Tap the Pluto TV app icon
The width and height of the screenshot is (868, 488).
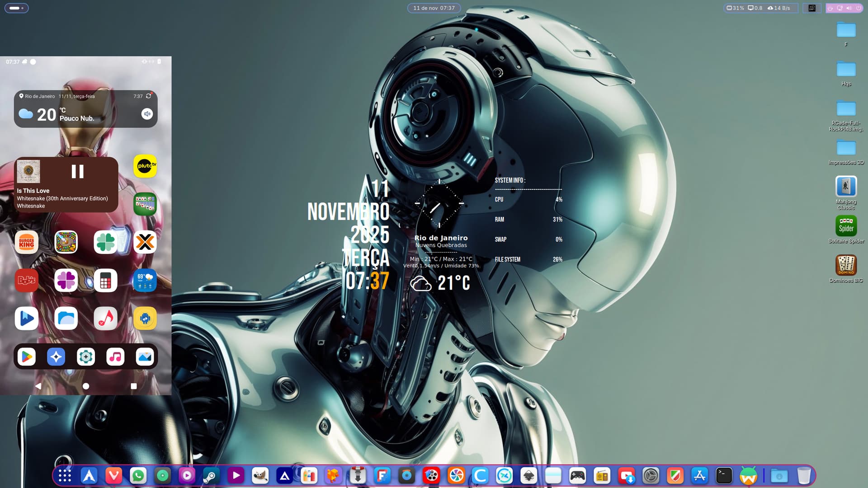pyautogui.click(x=145, y=166)
